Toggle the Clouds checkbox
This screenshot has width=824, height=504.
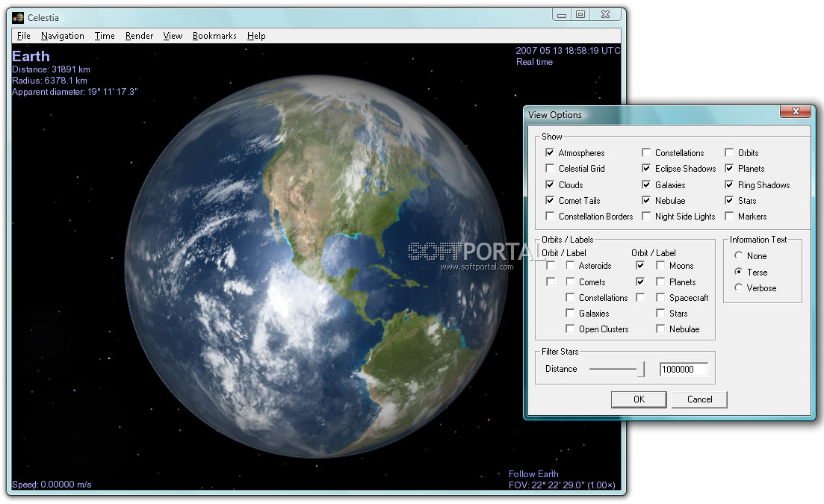(550, 185)
